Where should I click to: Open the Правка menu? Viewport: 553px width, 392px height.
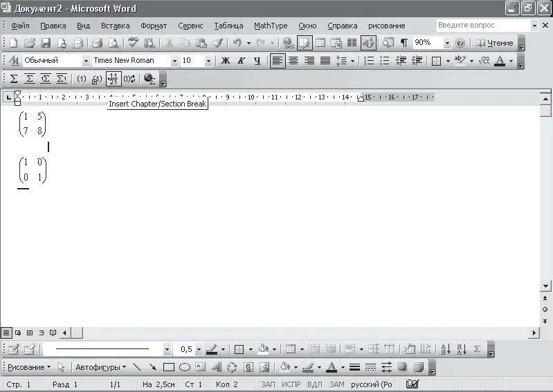coord(53,26)
